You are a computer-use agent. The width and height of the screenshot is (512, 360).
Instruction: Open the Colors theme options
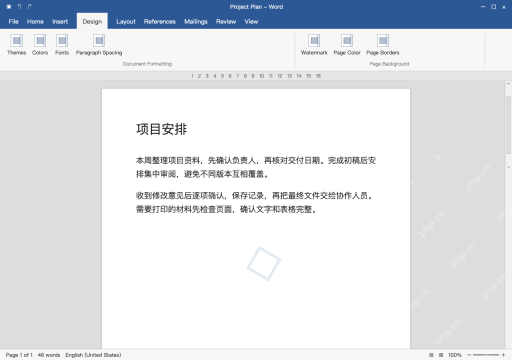40,45
